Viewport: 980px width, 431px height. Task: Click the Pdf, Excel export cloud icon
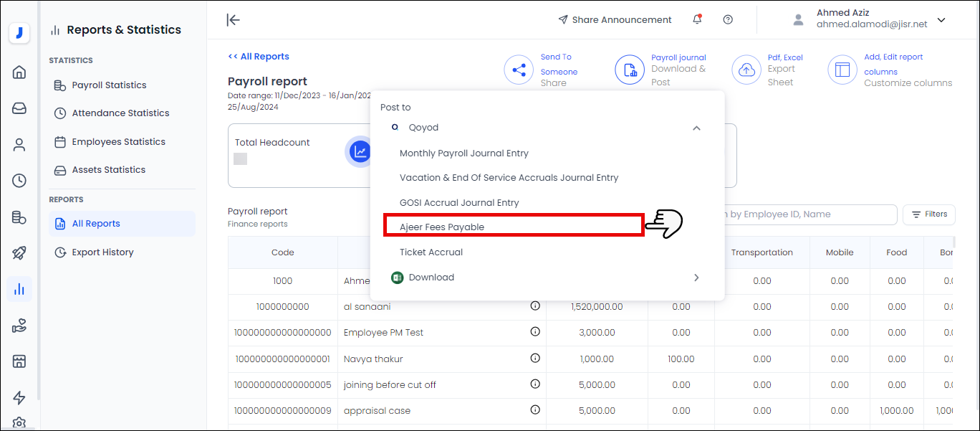click(x=746, y=70)
